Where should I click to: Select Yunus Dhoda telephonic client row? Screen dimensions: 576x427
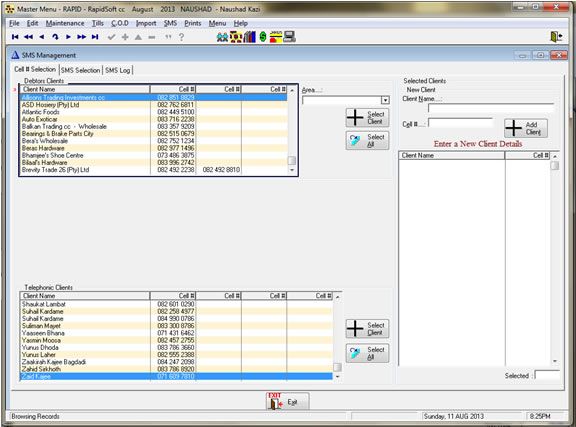(176, 347)
